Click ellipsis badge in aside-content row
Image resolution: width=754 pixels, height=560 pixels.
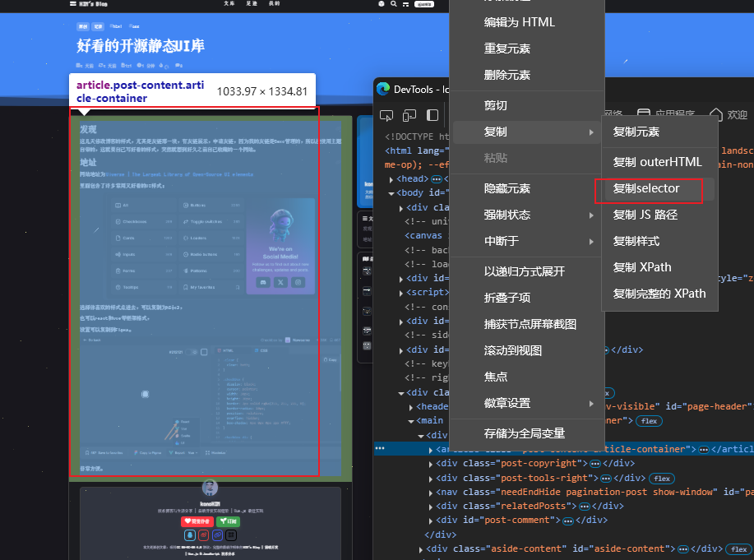coord(682,549)
